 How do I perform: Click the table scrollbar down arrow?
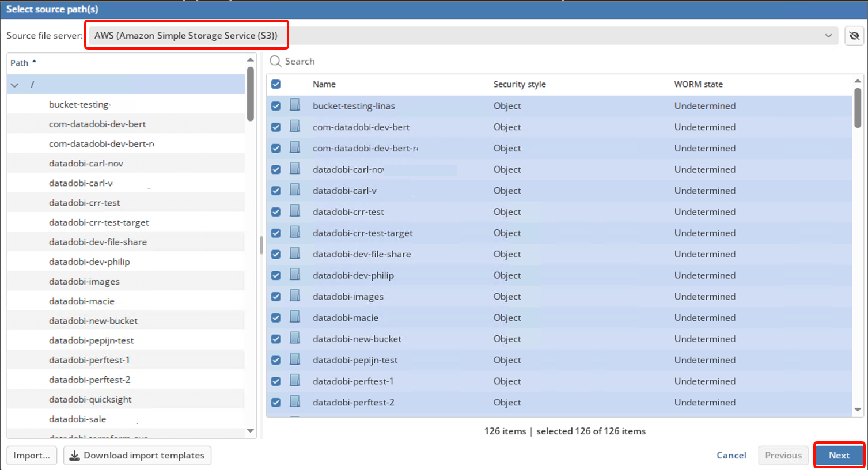(858, 410)
